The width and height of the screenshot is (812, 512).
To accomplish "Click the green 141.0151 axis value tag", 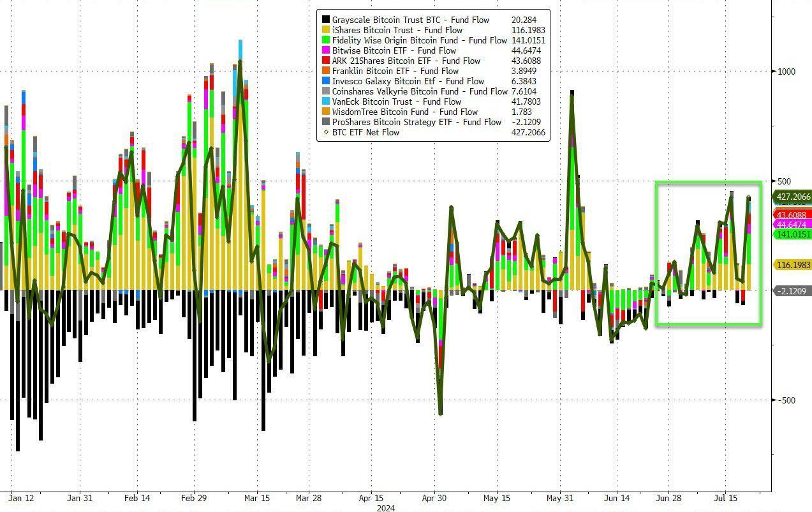I will 792,234.
